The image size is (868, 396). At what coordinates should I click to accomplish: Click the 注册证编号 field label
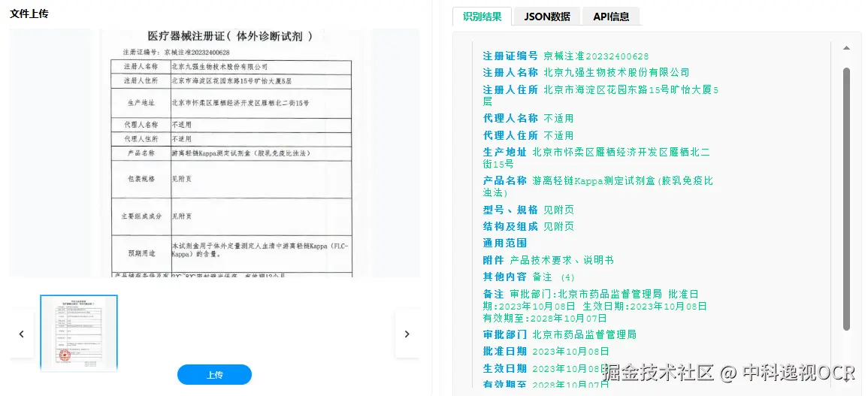[510, 56]
